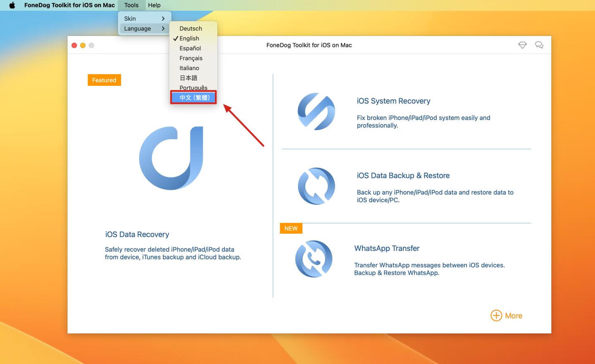Viewport: 595px width, 364px height.
Task: Select 中文 (繁體) language
Action: coord(193,98)
